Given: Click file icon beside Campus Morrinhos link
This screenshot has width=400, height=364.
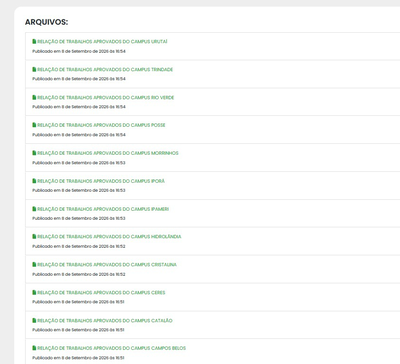Looking at the screenshot, I should [x=34, y=153].
